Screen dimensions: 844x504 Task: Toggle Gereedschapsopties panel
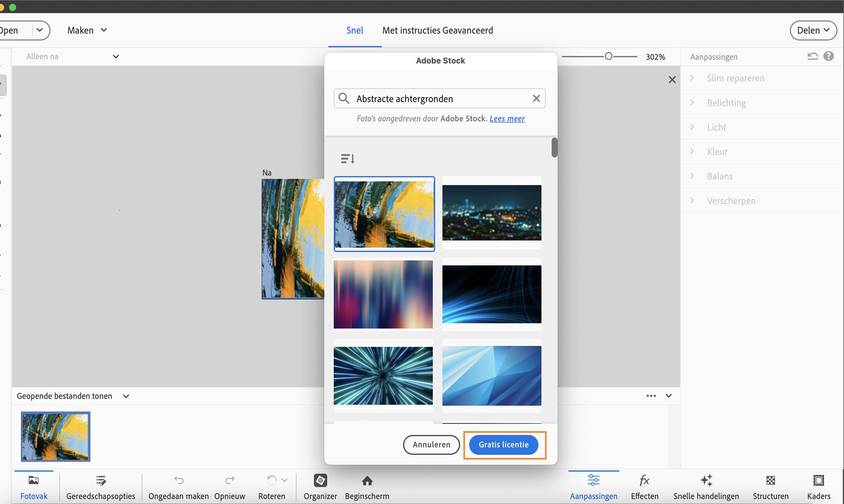tap(100, 486)
